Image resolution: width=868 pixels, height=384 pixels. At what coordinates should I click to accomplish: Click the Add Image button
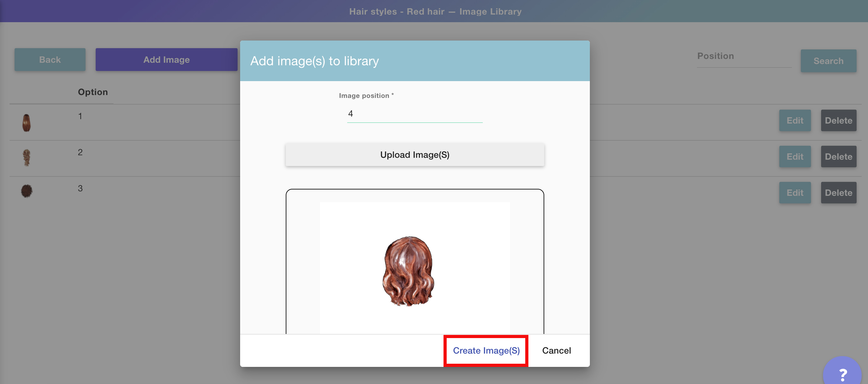[166, 60]
